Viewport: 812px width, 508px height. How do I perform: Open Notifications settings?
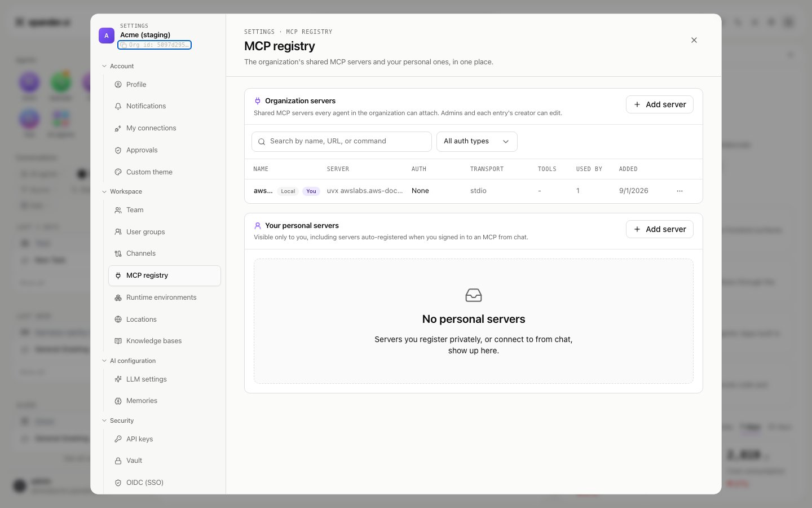coord(164,106)
